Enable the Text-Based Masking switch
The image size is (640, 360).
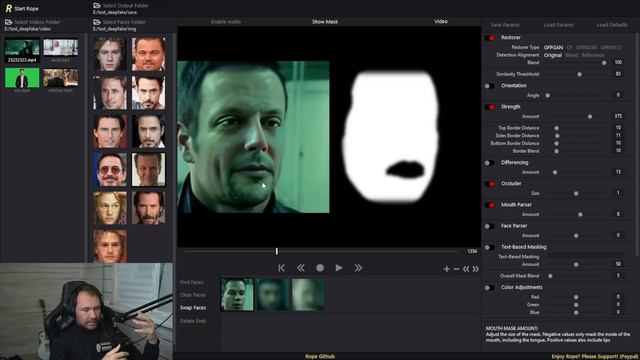click(x=489, y=247)
